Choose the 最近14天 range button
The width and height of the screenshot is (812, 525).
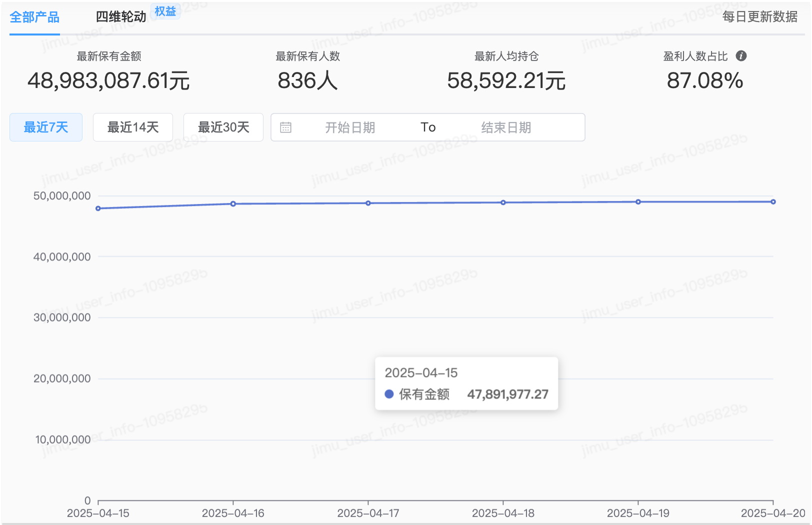point(133,127)
